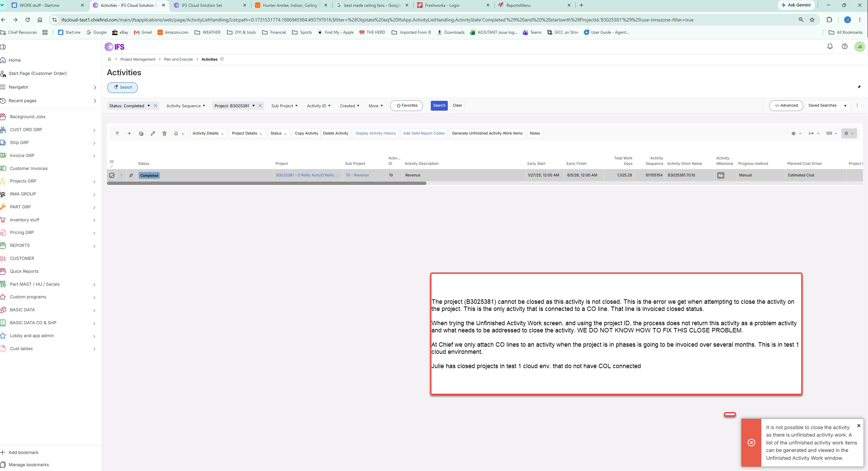Image resolution: width=868 pixels, height=471 pixels.
Task: Open the Chrome extensions puzzle icon
Action: pos(829,20)
